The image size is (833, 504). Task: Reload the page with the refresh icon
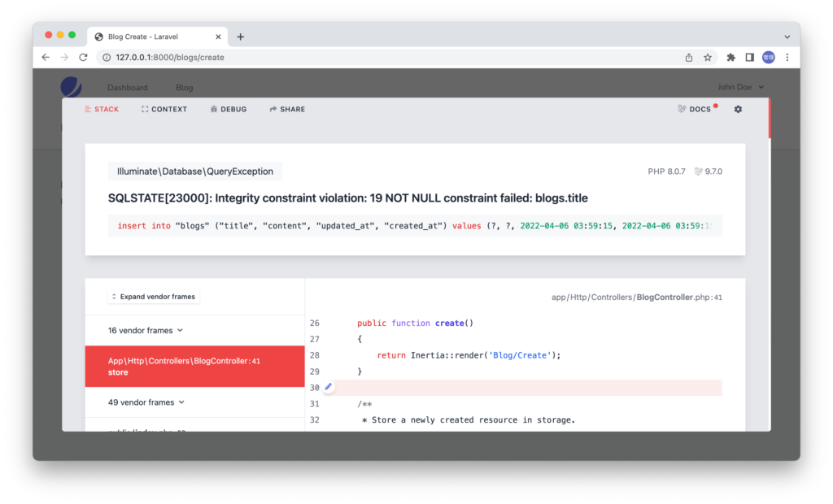[x=84, y=58]
